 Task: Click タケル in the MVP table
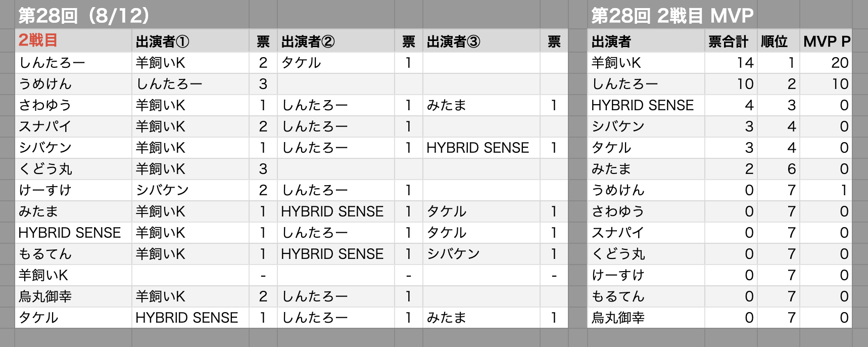point(646,148)
